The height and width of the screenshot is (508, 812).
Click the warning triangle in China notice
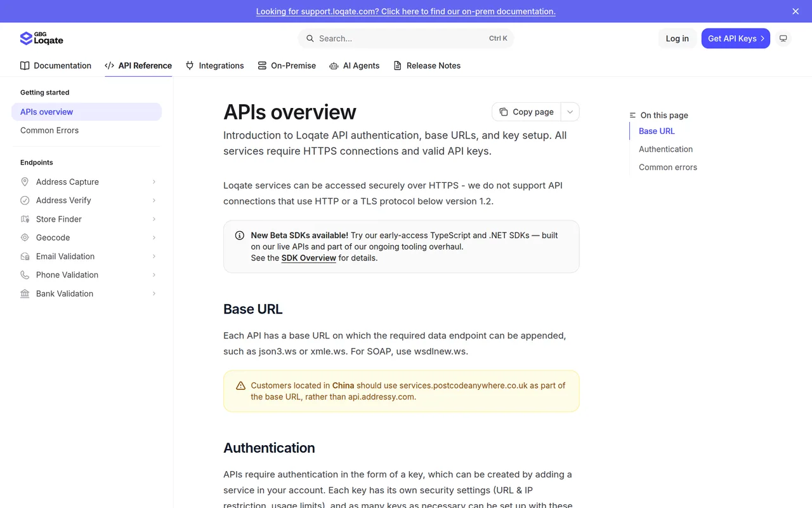click(x=240, y=385)
